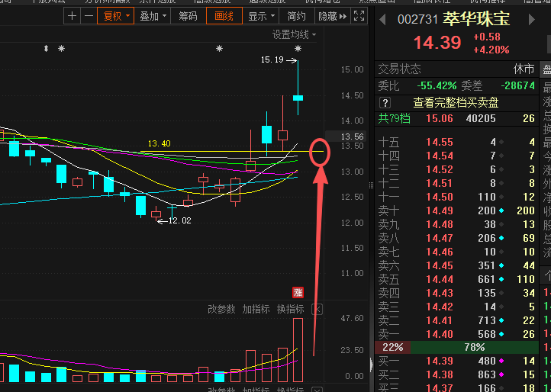Click the event star marker above 15.19 candle
This screenshot has width=551, height=392.
tap(298, 49)
